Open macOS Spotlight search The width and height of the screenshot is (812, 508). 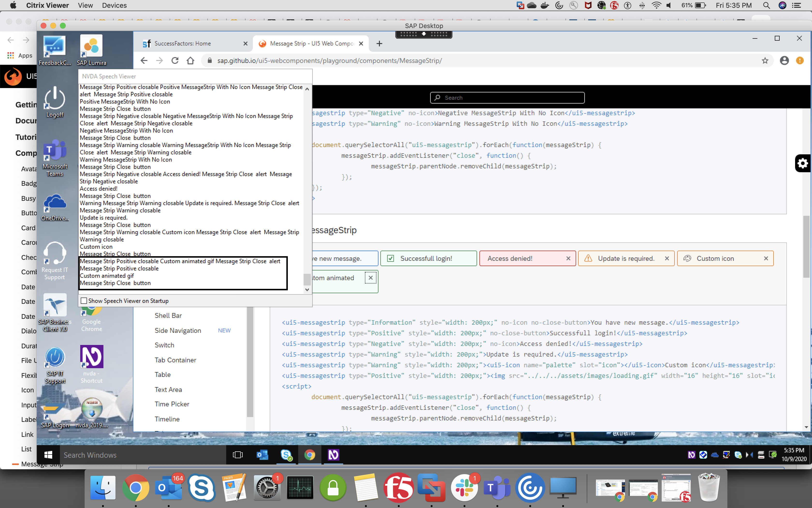766,5
